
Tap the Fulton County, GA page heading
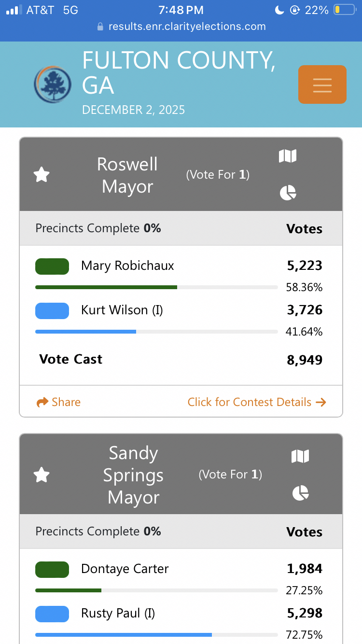179,73
